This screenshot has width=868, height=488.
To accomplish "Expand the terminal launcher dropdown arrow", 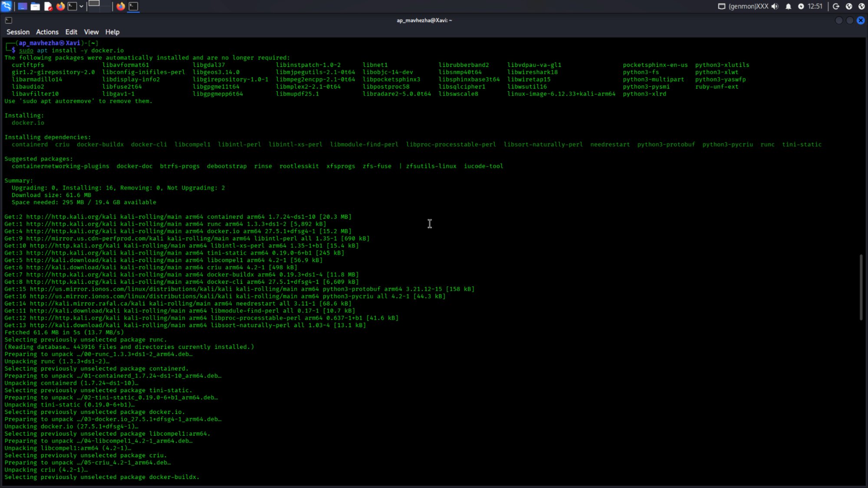I will click(81, 7).
